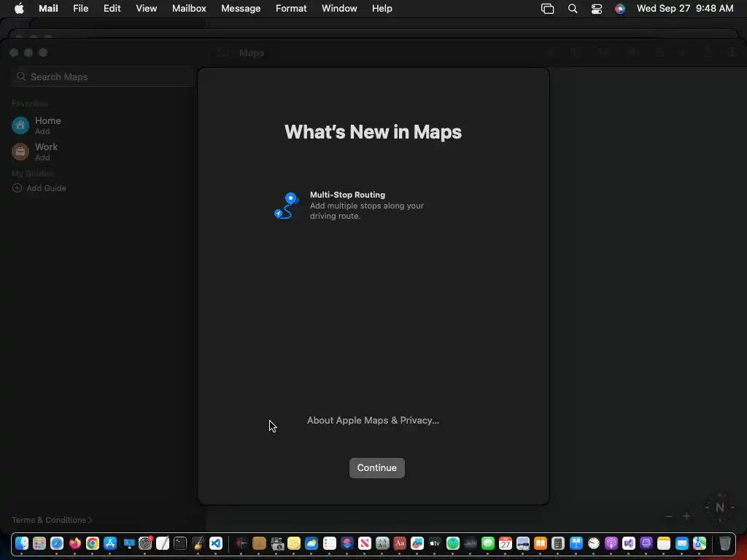Open Control Center in menu bar
The image size is (747, 560).
(597, 8)
